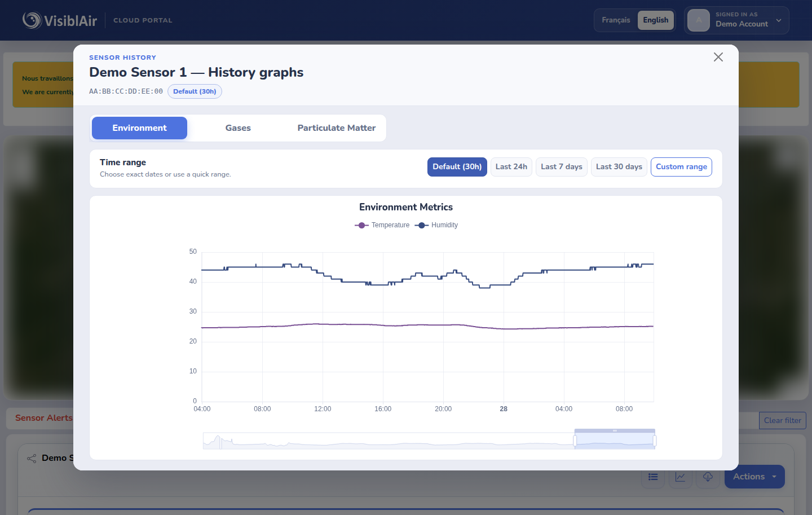812x515 pixels.
Task: Click Clear filter button behind dialog
Action: (x=783, y=420)
